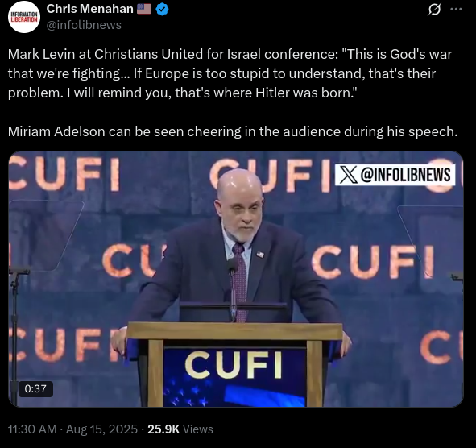Image resolution: width=476 pixels, height=448 pixels.
Task: Click the American flag emoji beside the name
Action: point(144,9)
